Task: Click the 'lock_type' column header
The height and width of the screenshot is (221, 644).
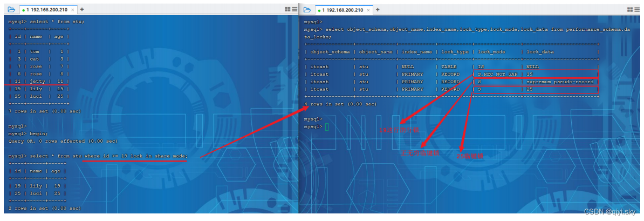Action: click(x=455, y=52)
